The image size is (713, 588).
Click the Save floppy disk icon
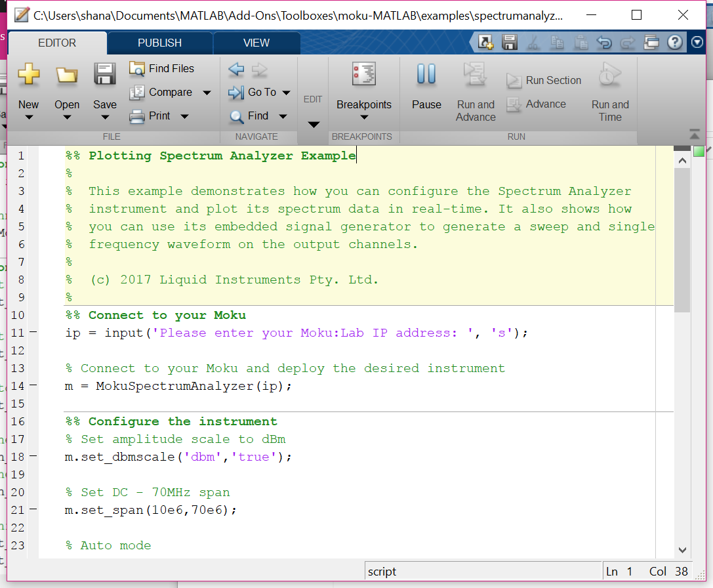[x=104, y=74]
